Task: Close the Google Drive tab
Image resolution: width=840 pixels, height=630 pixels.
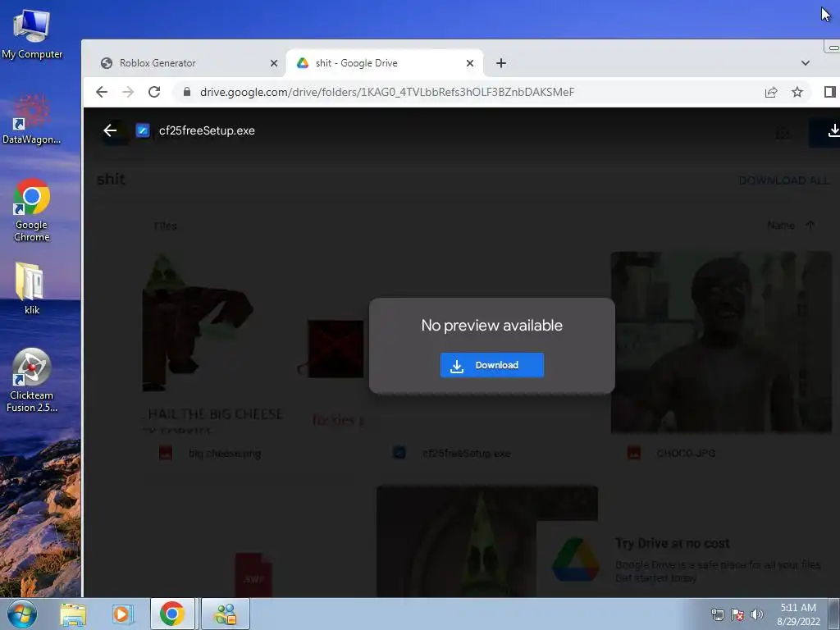Action: [x=470, y=63]
